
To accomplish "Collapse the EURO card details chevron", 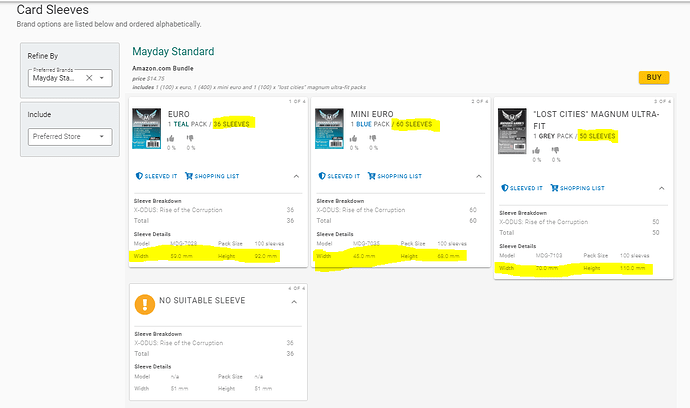I will (x=296, y=176).
